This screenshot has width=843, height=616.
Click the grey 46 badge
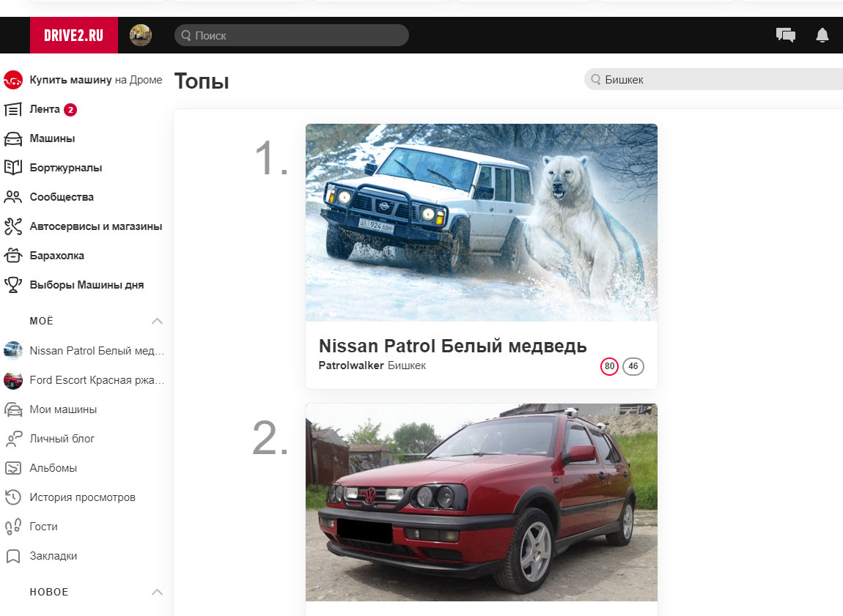point(633,366)
